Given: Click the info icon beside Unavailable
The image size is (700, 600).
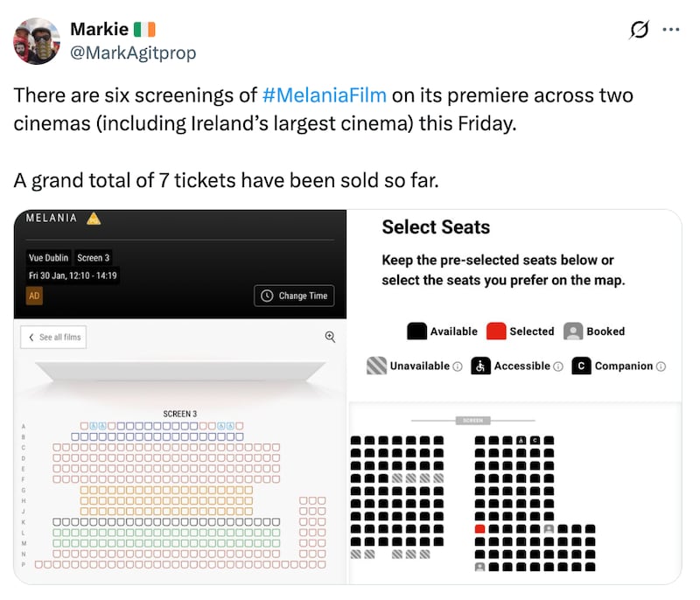Looking at the screenshot, I should (x=458, y=366).
